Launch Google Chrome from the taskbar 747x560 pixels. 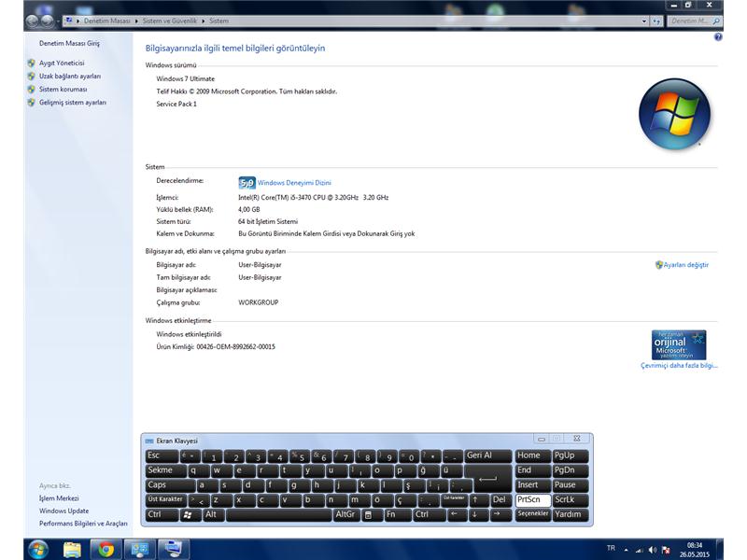coord(106,550)
